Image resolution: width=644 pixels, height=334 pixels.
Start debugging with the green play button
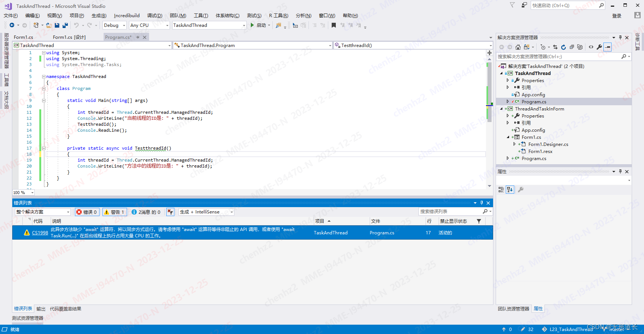pos(252,25)
